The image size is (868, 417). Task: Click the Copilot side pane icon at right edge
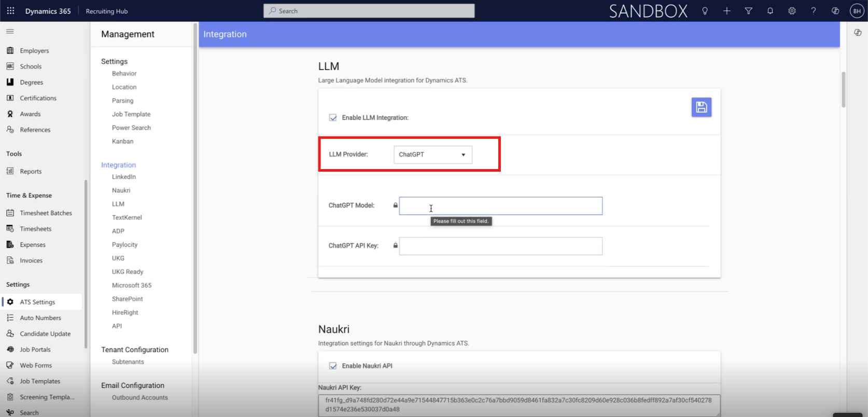click(x=858, y=32)
